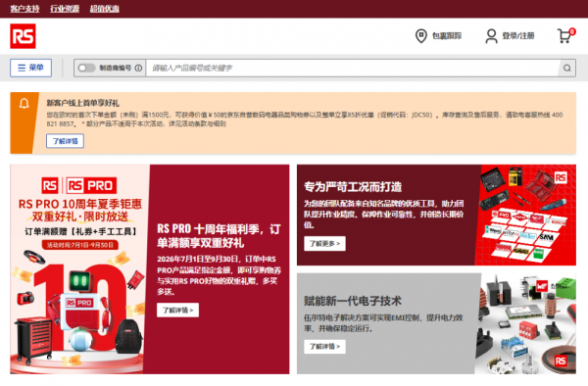The image size is (588, 386).
Task: Click the 专为严苛工况而打造 heading
Action: pyautogui.click(x=353, y=186)
